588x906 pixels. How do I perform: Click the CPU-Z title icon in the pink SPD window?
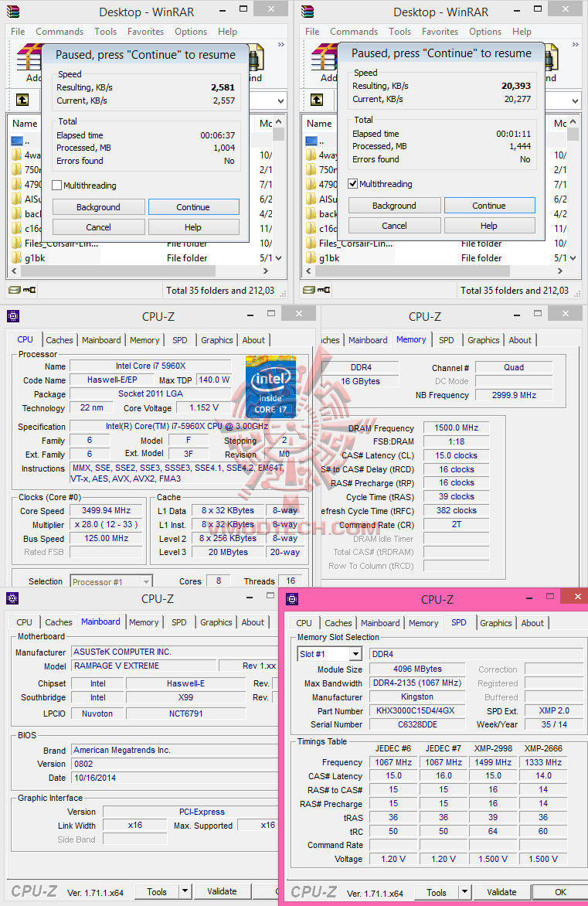292,599
